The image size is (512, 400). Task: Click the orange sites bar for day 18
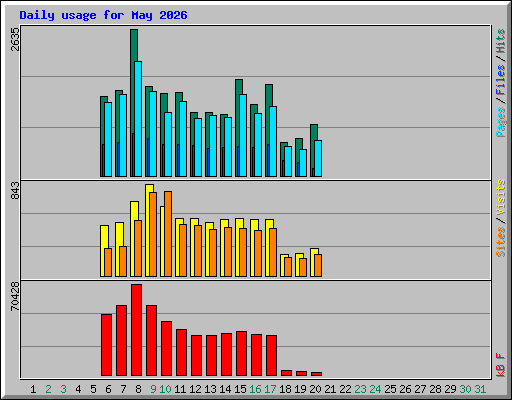(x=288, y=267)
